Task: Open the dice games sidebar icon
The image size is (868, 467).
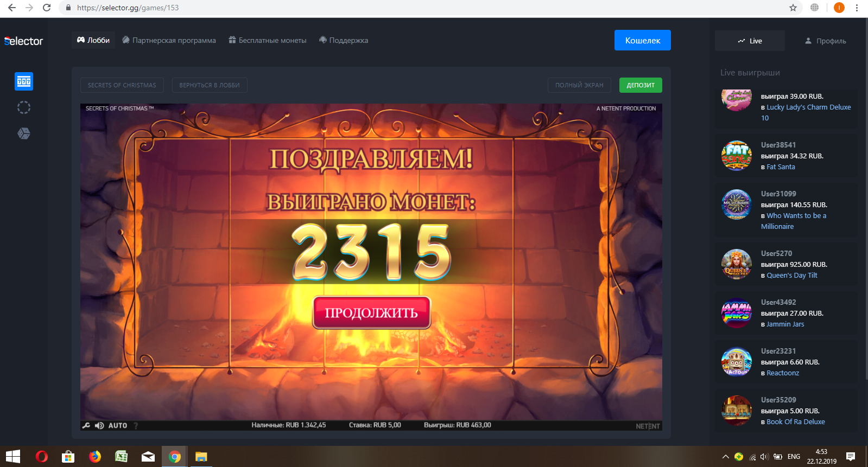Action: tap(24, 133)
